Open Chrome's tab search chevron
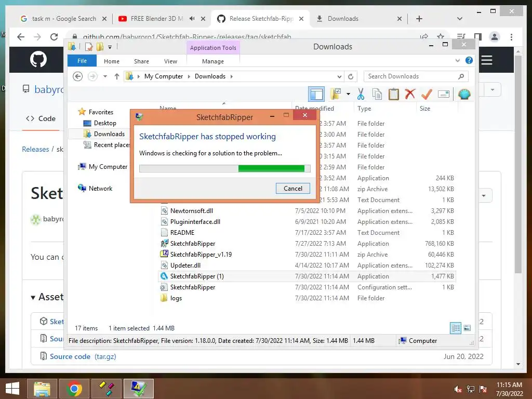 (x=460, y=19)
